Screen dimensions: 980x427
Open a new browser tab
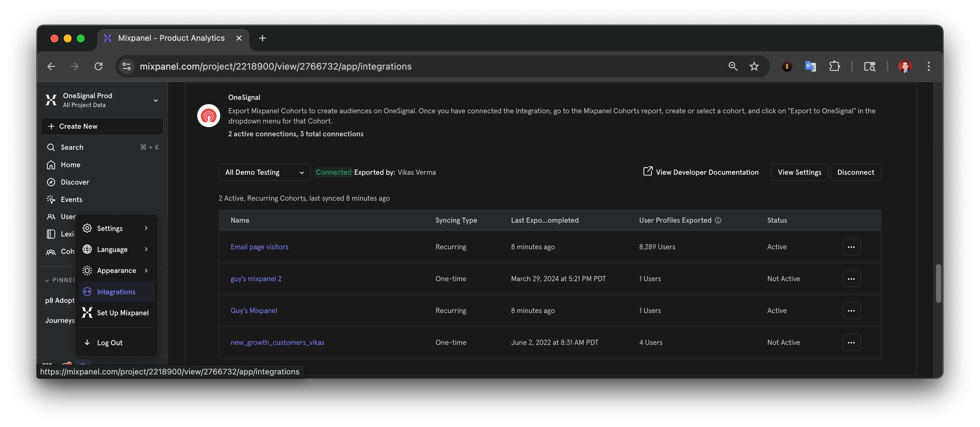[263, 38]
